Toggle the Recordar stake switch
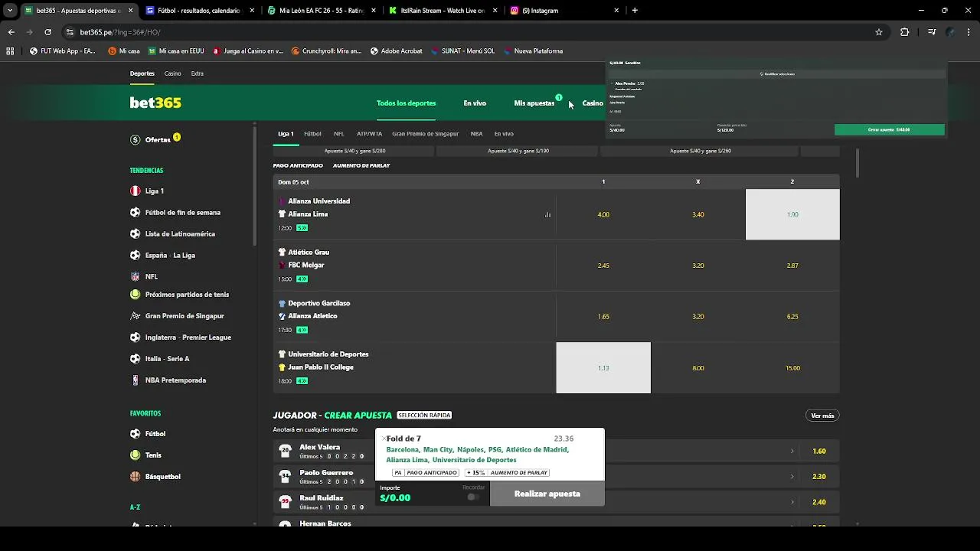This screenshot has width=980, height=551. point(473,497)
